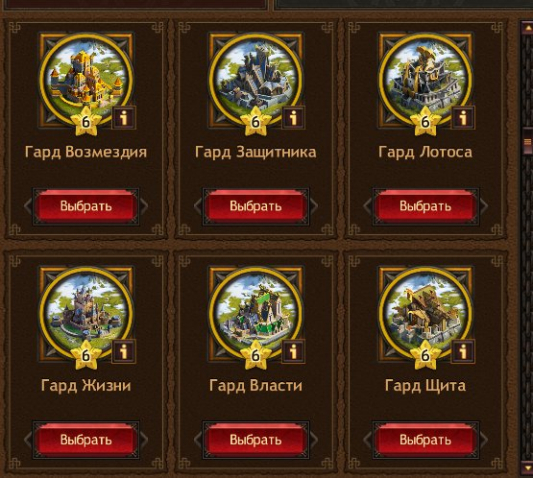Click level 6 star on Гард Щита
The width and height of the screenshot is (533, 478).
click(426, 355)
